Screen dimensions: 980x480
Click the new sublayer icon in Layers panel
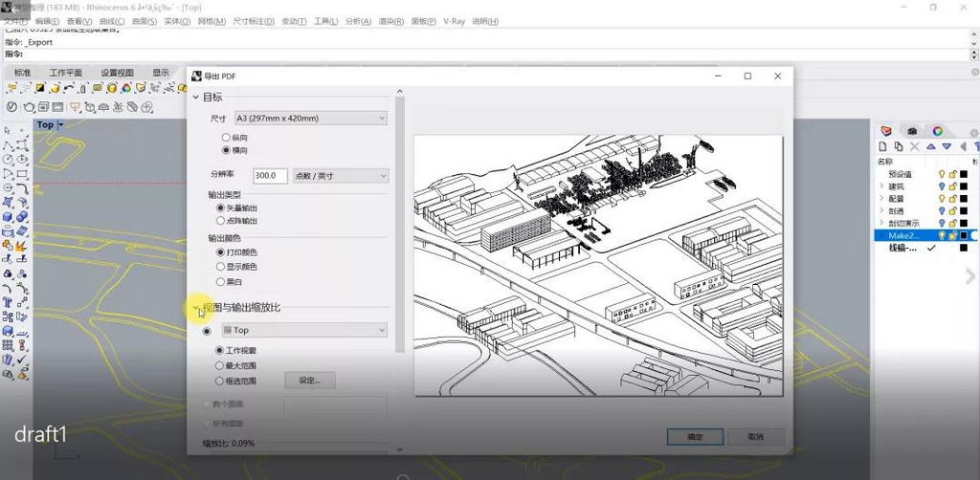tap(901, 146)
